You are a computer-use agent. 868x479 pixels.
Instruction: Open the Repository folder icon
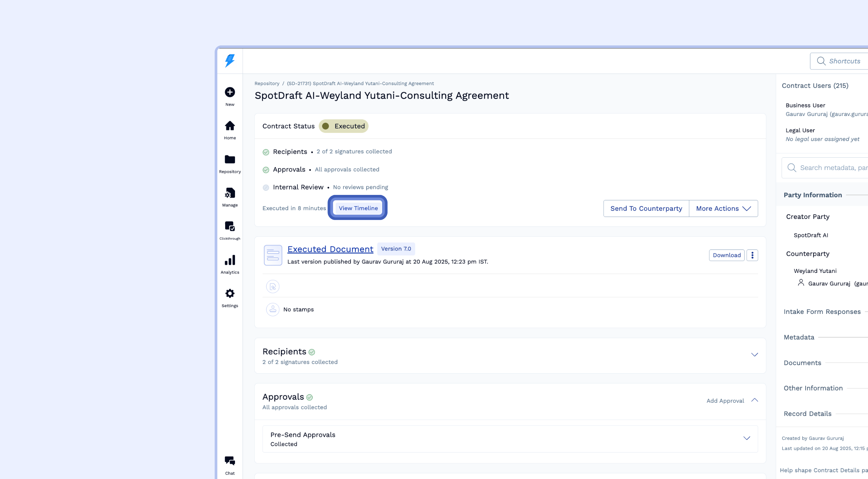point(230,160)
